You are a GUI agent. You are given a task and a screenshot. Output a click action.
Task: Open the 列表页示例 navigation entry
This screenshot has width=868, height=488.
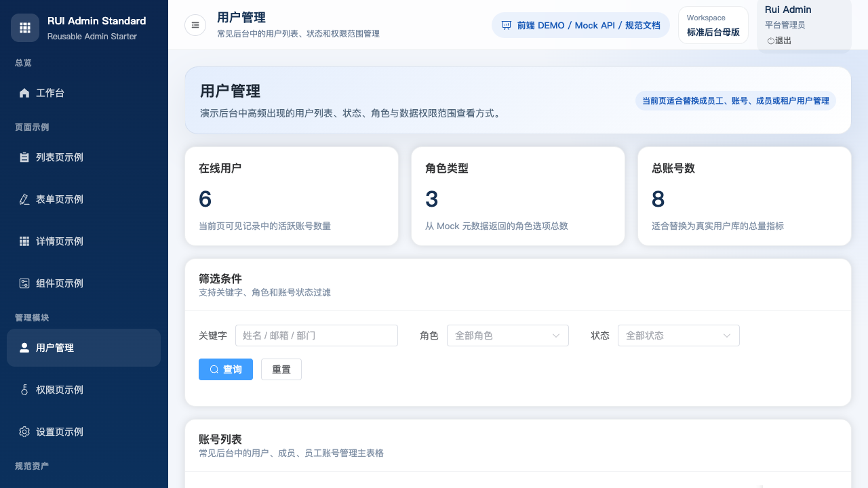(61, 157)
